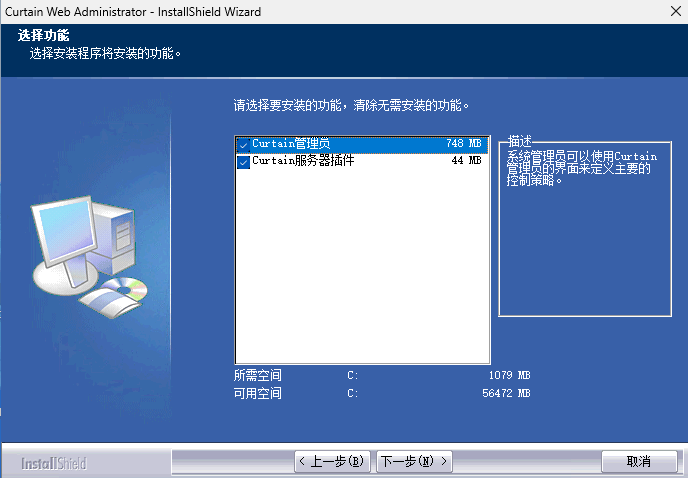This screenshot has height=478, width=688.
Task: Click the 选择功能 heading
Action: (43, 35)
